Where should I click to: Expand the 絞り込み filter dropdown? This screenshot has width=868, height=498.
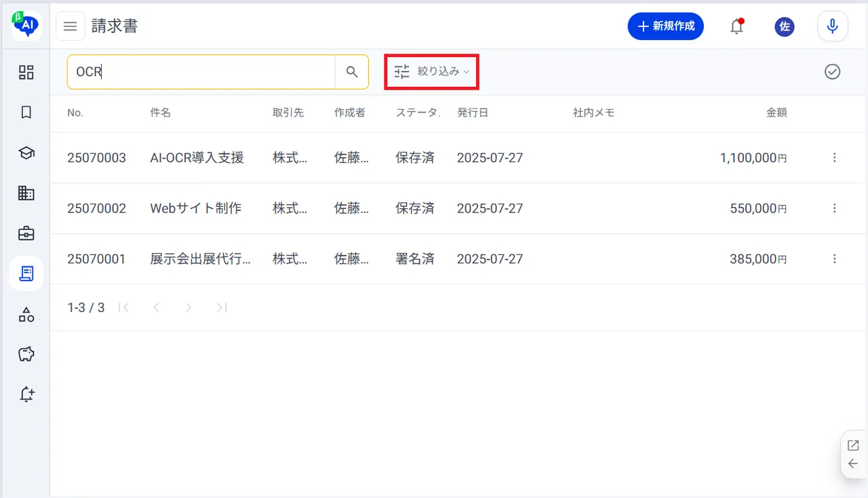[433, 71]
